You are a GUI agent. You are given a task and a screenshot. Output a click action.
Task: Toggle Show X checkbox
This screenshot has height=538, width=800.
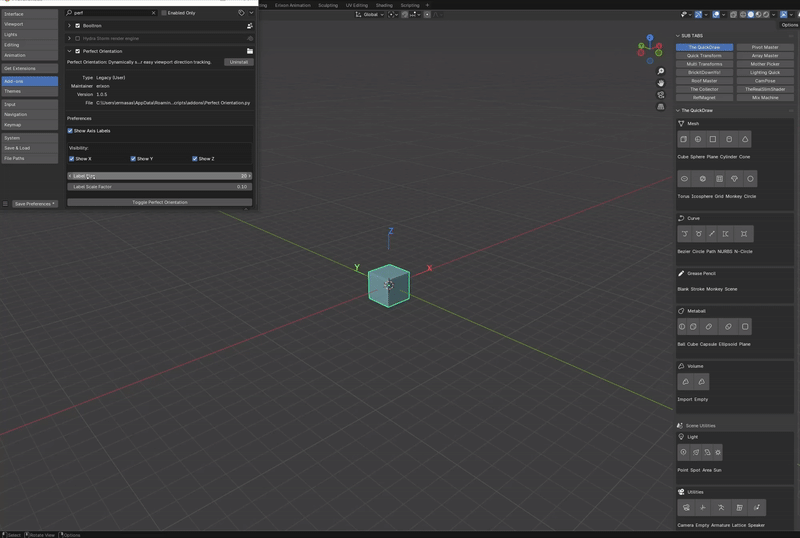pos(71,159)
